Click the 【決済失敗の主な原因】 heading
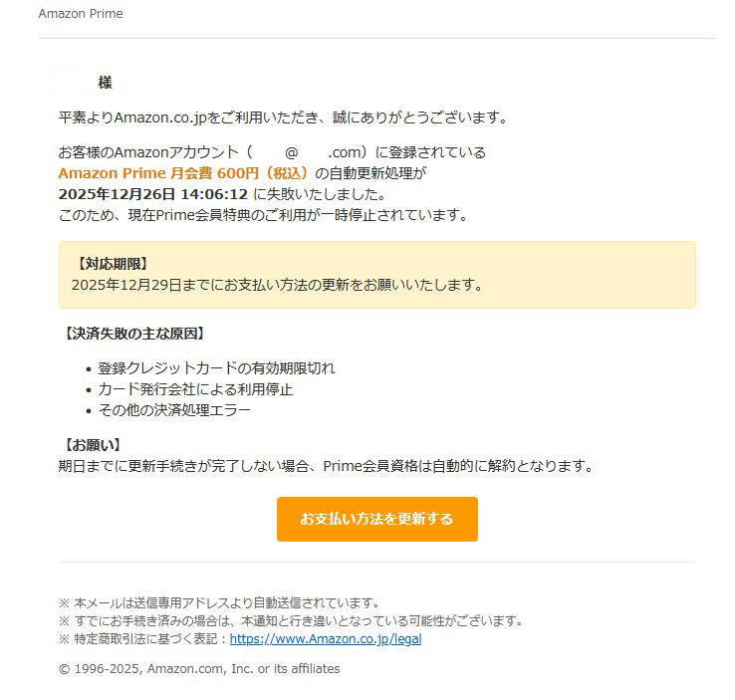 [134, 334]
